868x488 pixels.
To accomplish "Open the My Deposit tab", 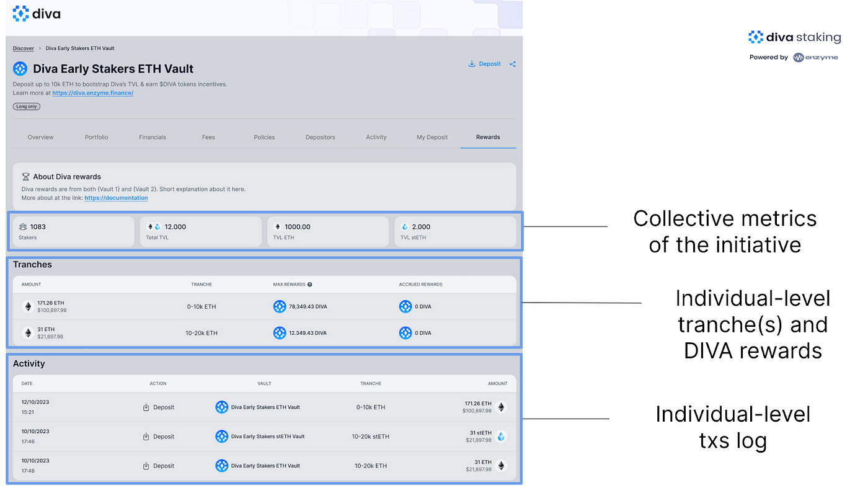I will pos(432,136).
